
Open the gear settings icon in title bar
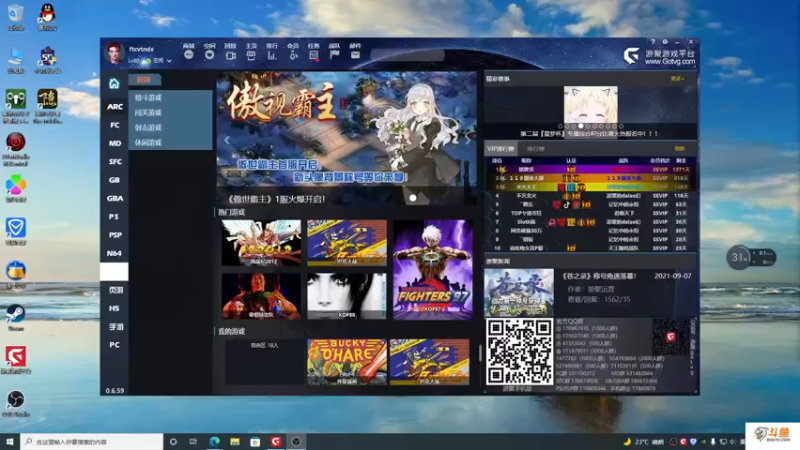click(x=665, y=42)
